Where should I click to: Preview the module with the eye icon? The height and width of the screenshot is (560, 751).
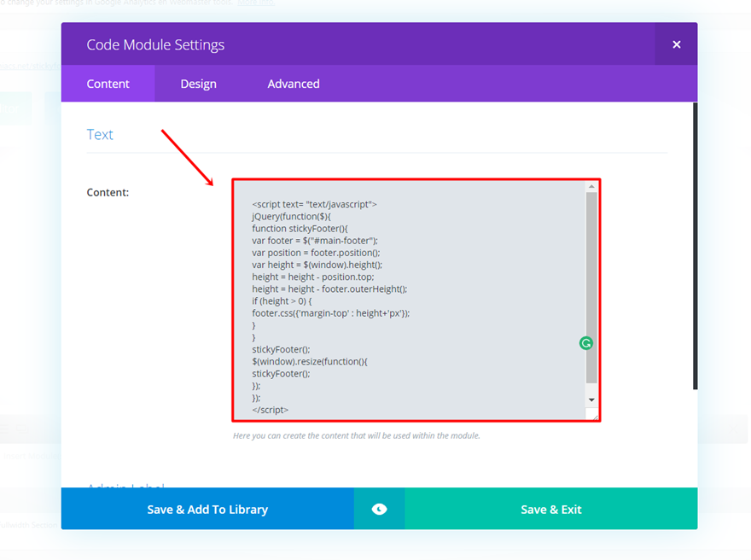point(379,510)
